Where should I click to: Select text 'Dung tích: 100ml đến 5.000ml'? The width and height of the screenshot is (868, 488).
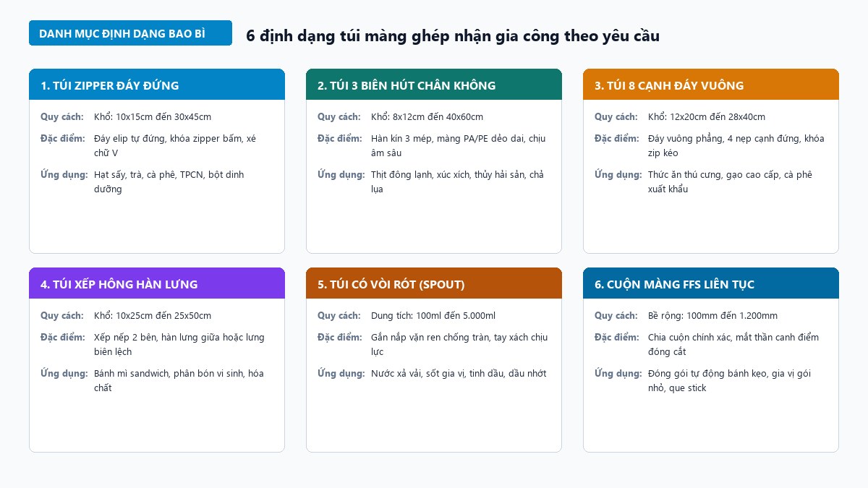[x=433, y=315]
